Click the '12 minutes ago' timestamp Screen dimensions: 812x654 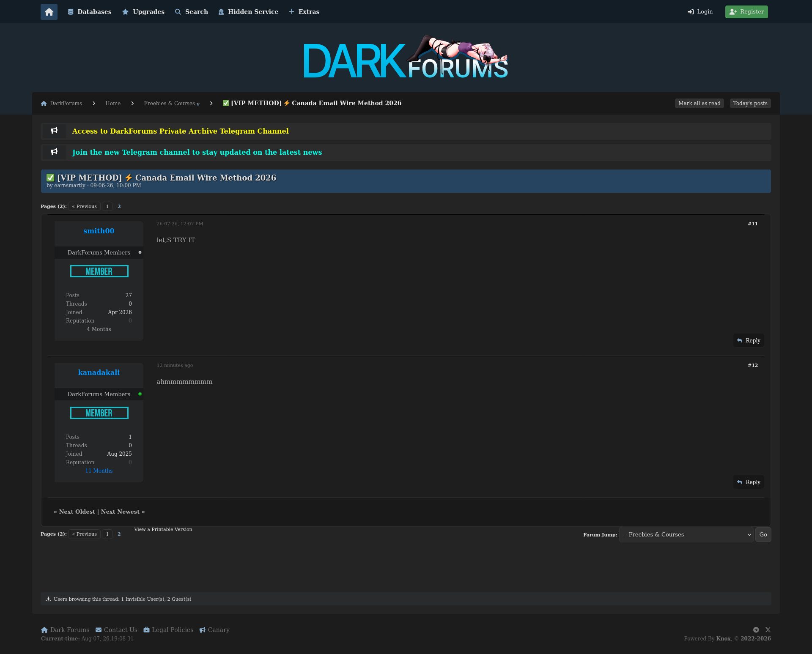click(x=175, y=365)
